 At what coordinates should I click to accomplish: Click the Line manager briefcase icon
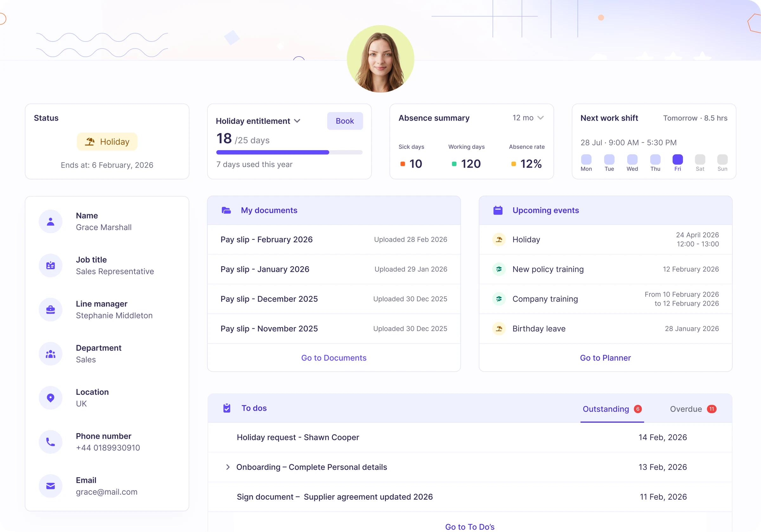[50, 309]
